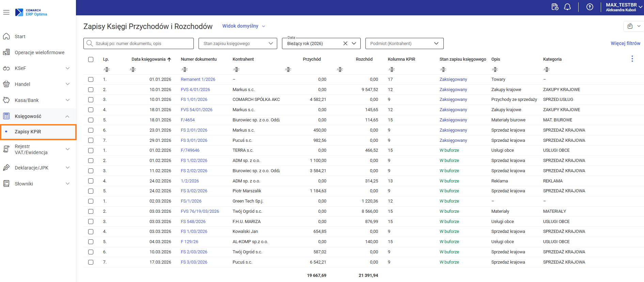
Task: Open the export icon button at top right
Action: tap(630, 26)
